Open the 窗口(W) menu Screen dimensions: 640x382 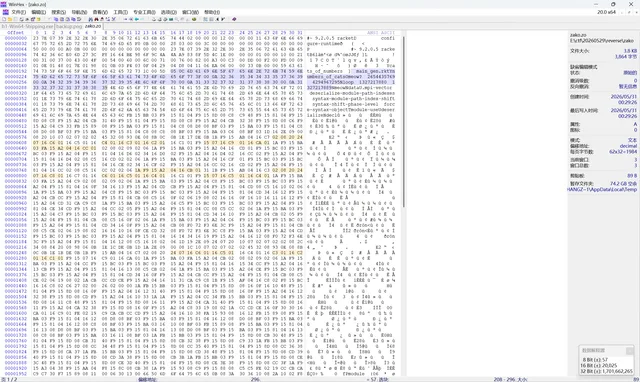click(x=190, y=12)
